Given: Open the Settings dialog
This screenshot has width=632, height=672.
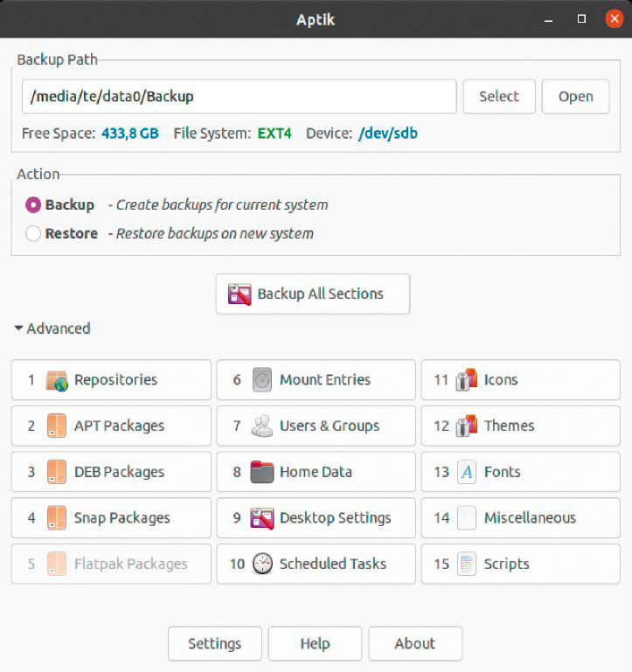Looking at the screenshot, I should (215, 644).
